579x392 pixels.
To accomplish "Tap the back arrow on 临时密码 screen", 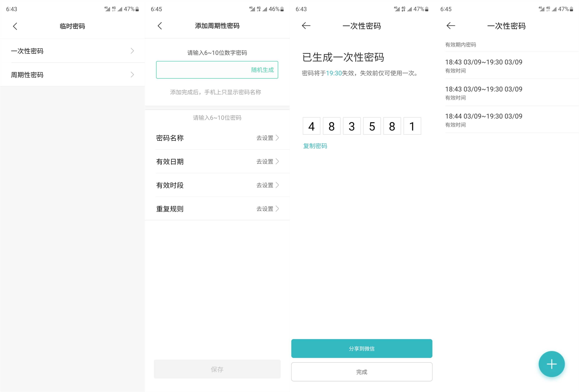I will tap(15, 26).
